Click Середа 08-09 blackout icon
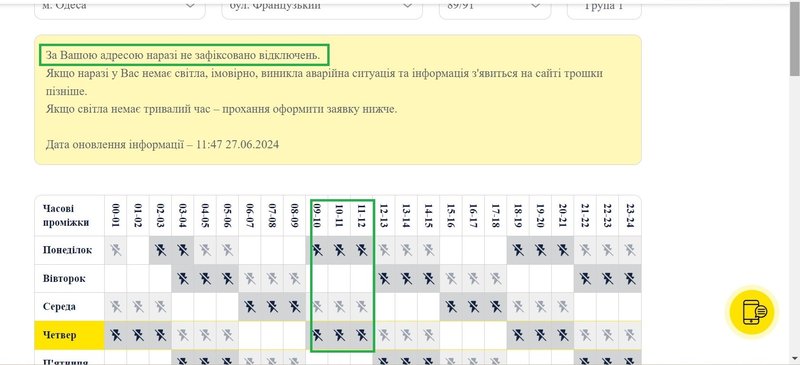800x365 pixels. (295, 306)
